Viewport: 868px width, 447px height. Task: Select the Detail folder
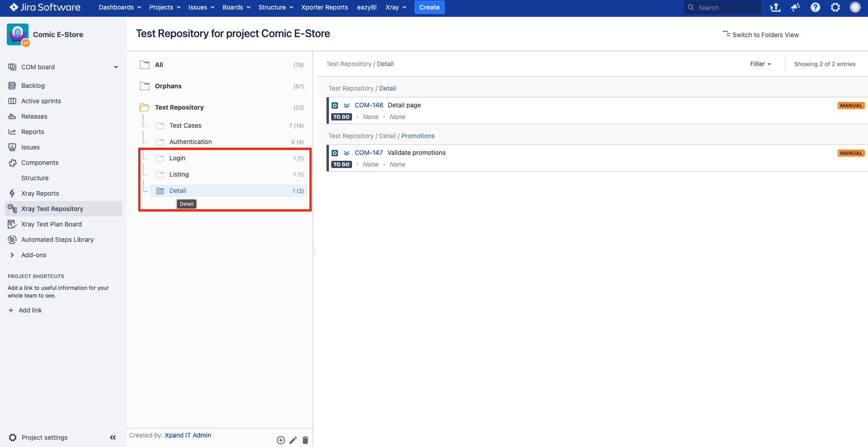(229, 191)
